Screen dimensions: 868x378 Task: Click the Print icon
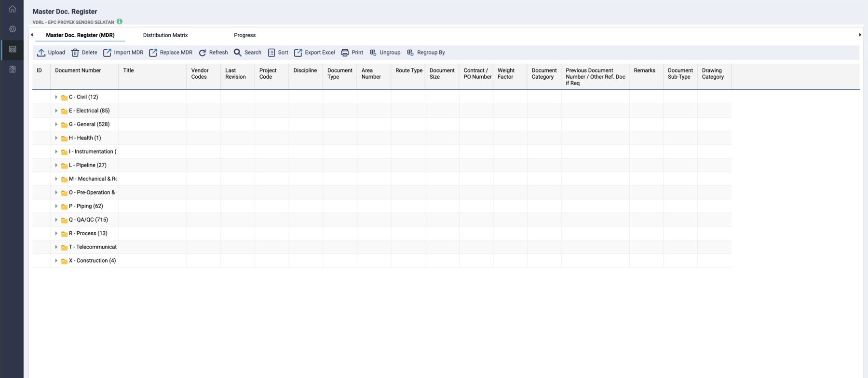coord(345,53)
